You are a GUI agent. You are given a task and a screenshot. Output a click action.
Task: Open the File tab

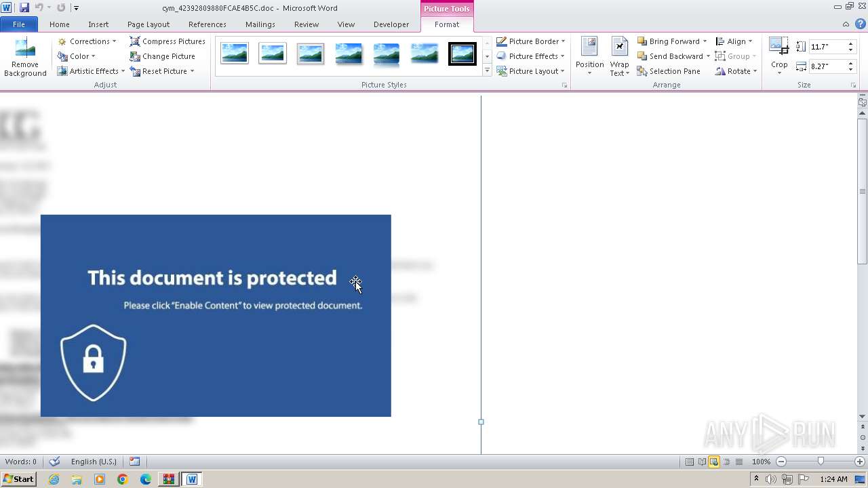(19, 24)
